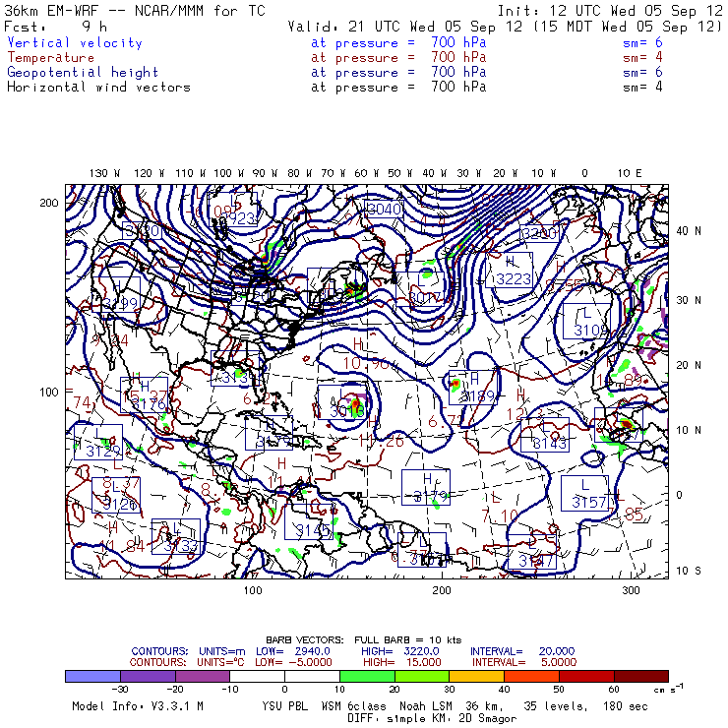728x728 pixels.
Task: Click the boxed 'H 3176' high marker
Action: [145, 395]
